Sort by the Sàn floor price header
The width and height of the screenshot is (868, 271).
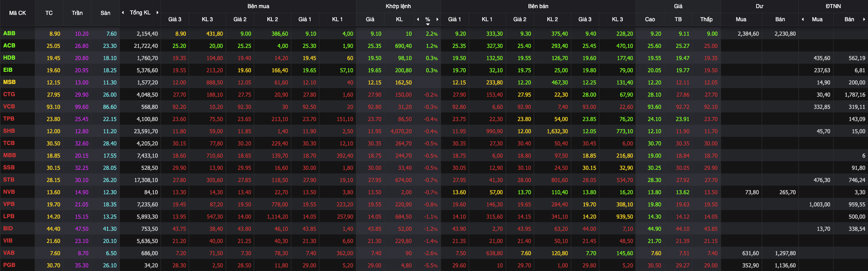click(105, 13)
